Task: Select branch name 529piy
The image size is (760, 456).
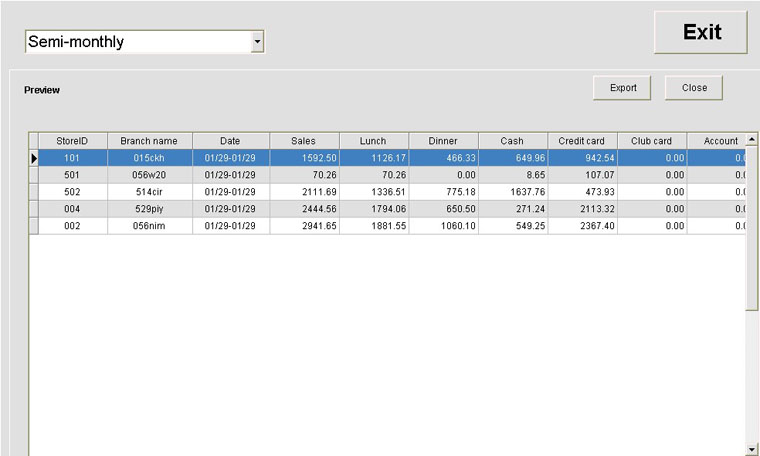Action: (150, 209)
